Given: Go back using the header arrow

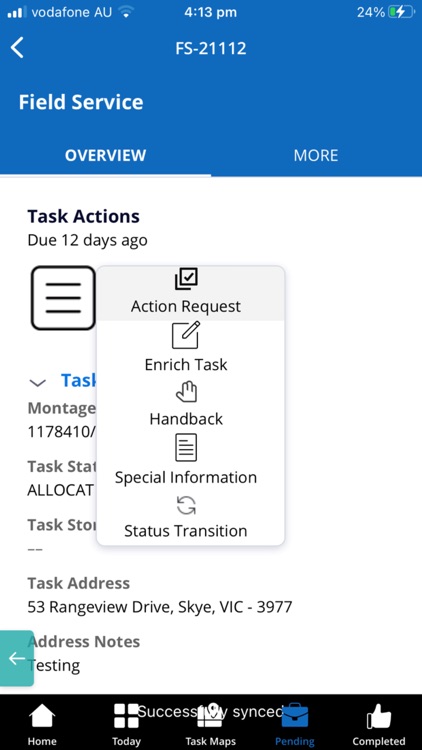Looking at the screenshot, I should [17, 48].
